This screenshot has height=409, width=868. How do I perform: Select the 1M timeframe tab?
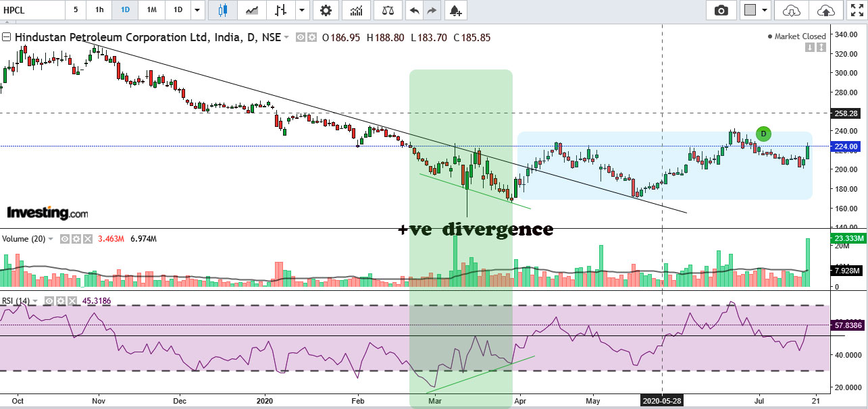(x=152, y=10)
